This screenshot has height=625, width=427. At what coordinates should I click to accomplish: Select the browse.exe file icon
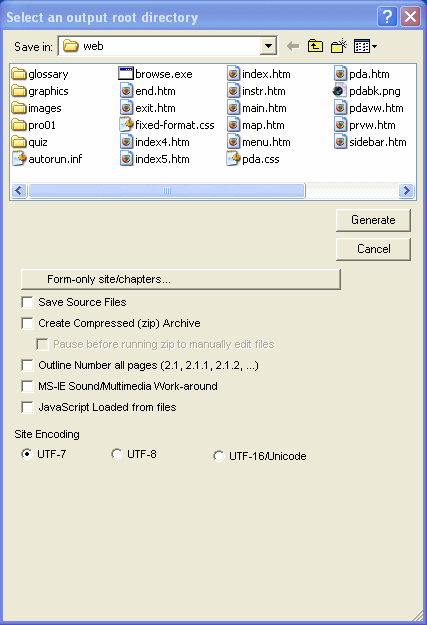(126, 74)
